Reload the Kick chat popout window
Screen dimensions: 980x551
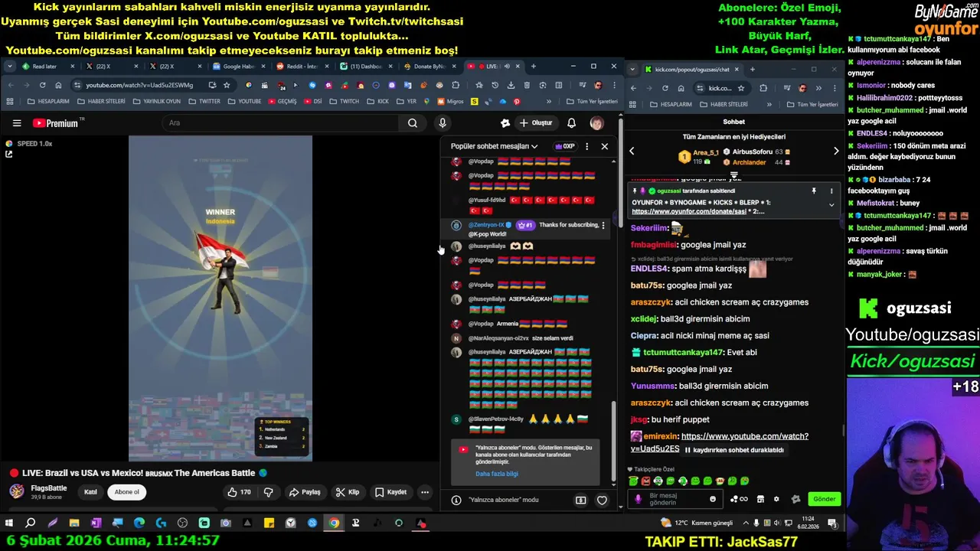[x=665, y=88]
